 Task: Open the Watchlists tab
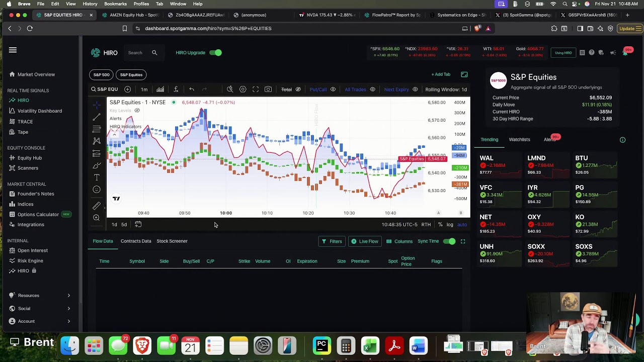point(519,140)
